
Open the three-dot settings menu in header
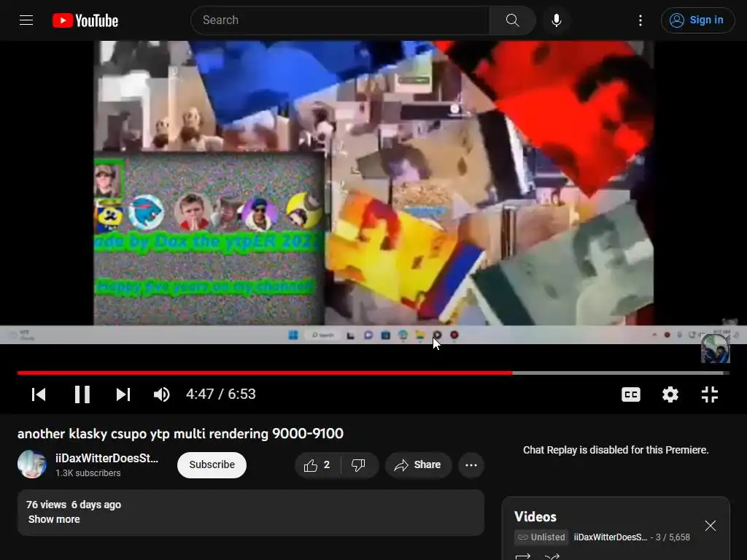(640, 20)
